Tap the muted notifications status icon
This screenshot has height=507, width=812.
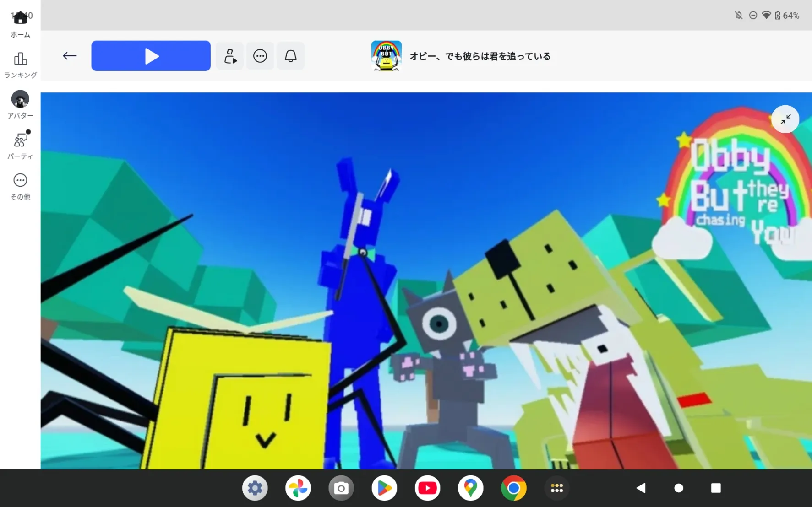point(739,16)
